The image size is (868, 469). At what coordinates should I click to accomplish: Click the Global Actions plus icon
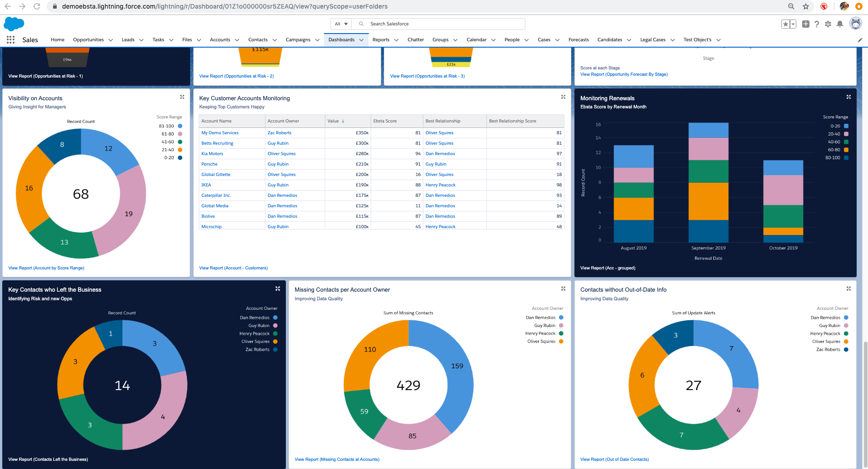[x=805, y=24]
